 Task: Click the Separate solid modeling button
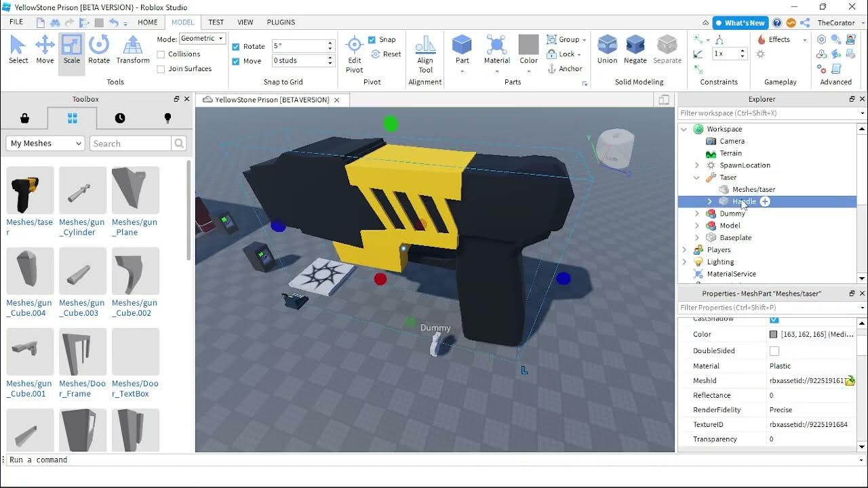[667, 50]
